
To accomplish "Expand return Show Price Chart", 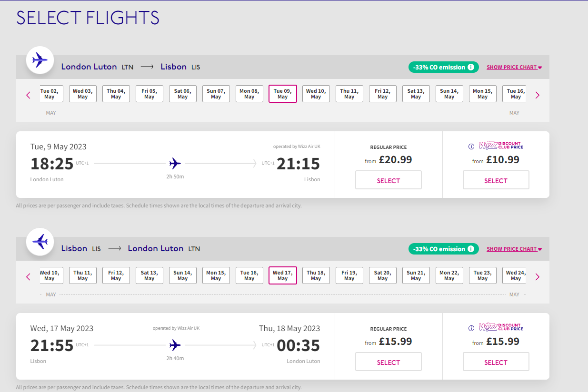I will pos(514,249).
